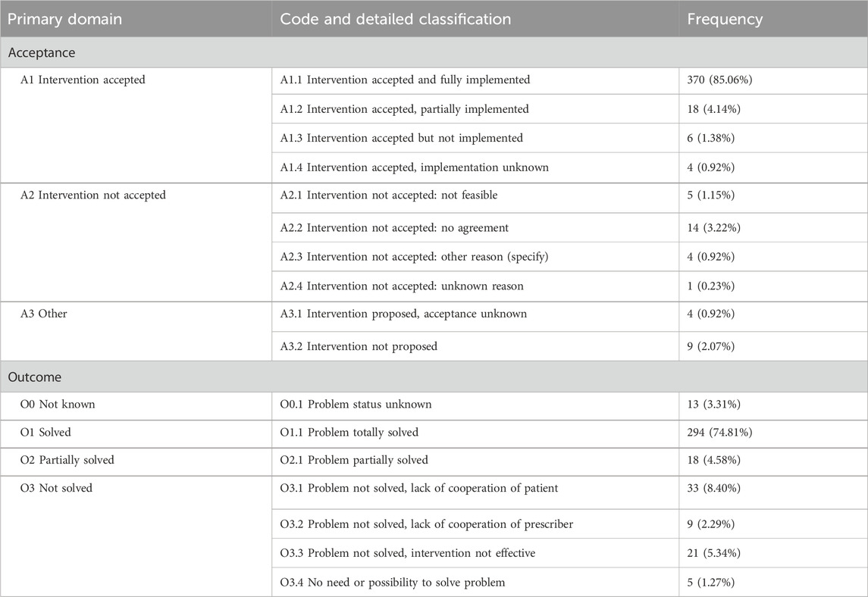Click the '18 (4.58%)' frequency value
Screen dimensions: 868x597
(x=713, y=460)
